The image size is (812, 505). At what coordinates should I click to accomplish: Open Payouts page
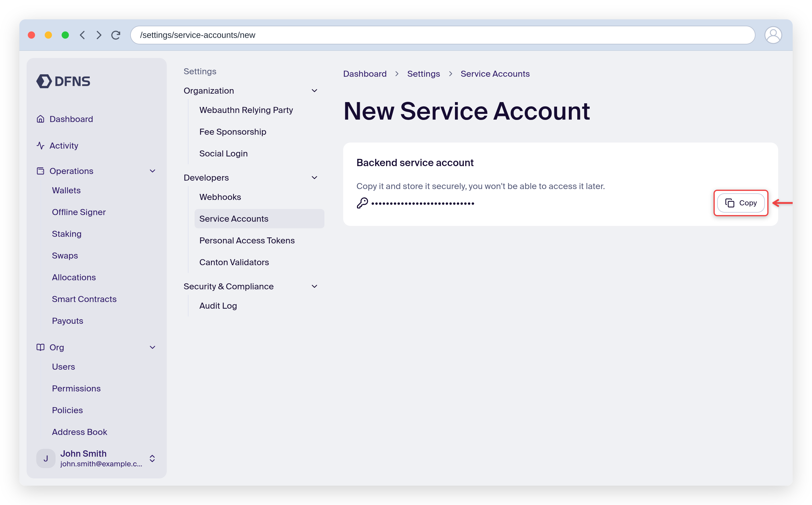pos(67,321)
